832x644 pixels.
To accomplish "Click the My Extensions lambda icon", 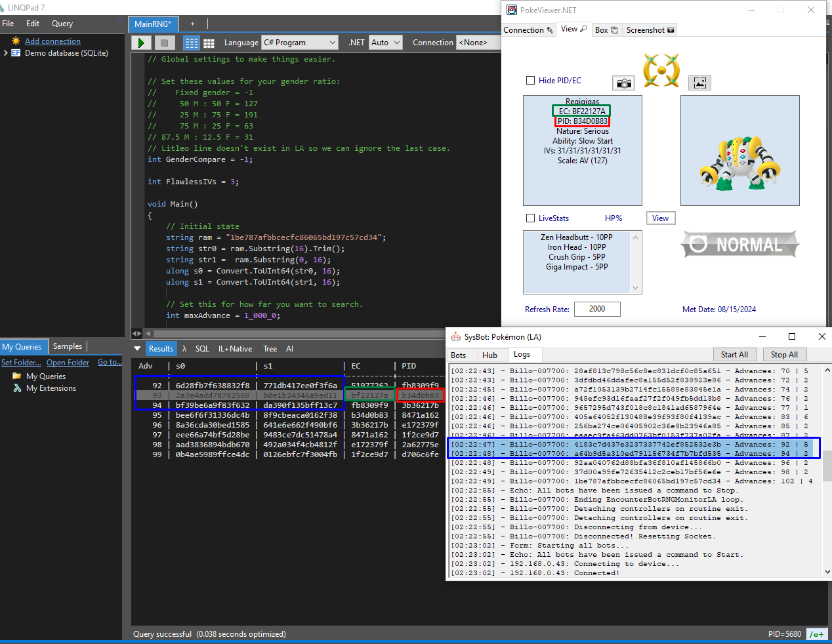I will pyautogui.click(x=17, y=388).
